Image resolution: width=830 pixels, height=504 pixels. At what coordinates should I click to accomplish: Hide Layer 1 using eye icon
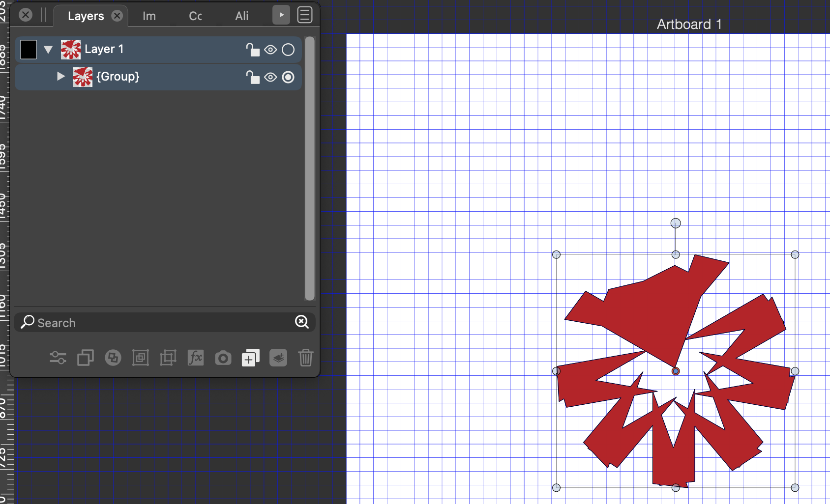(x=270, y=50)
